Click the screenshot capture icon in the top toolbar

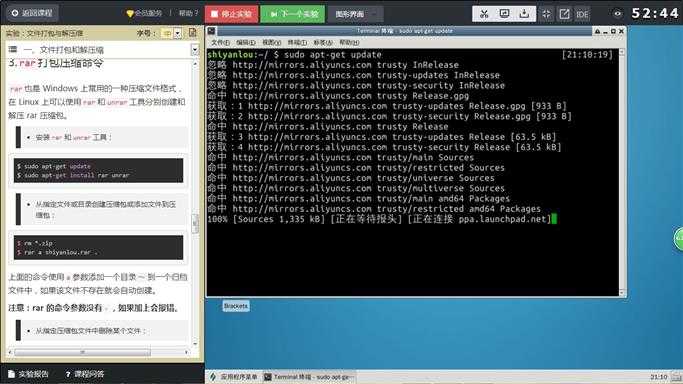coord(504,14)
